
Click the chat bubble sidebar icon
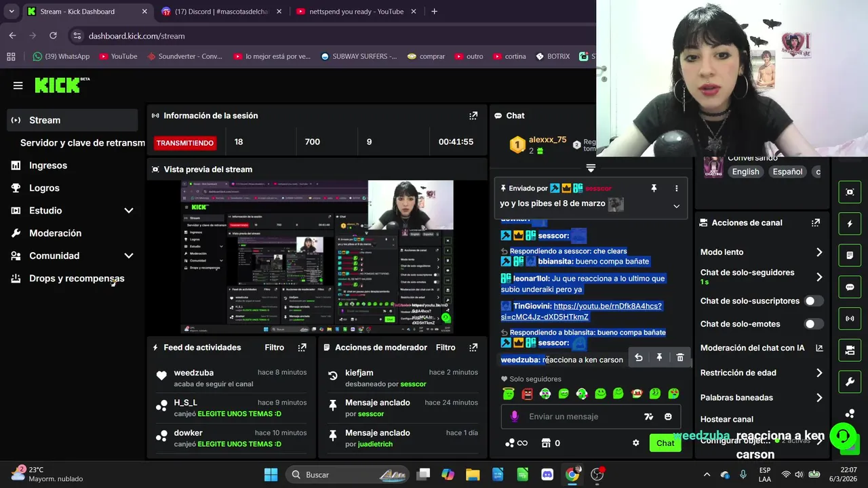pos(850,287)
